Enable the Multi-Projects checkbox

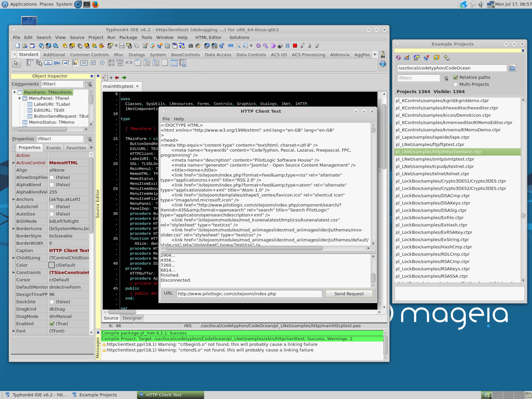pos(456,84)
